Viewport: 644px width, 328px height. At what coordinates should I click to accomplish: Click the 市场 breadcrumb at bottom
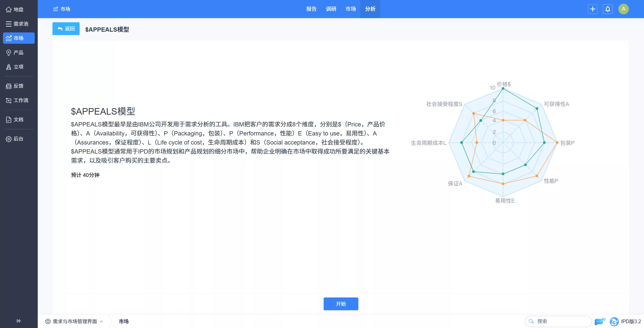point(124,321)
